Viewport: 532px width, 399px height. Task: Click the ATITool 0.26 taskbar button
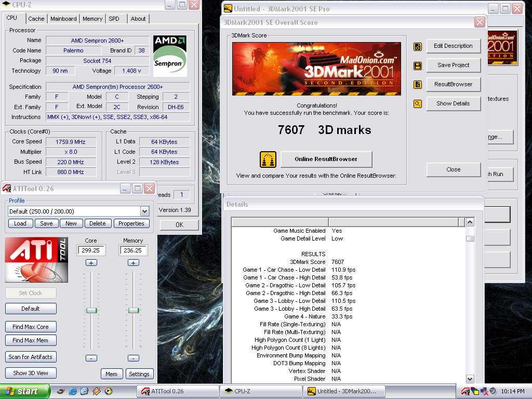(x=178, y=391)
